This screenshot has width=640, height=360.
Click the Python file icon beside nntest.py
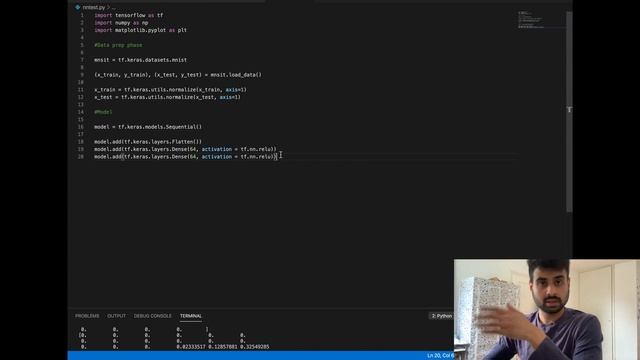click(x=78, y=7)
